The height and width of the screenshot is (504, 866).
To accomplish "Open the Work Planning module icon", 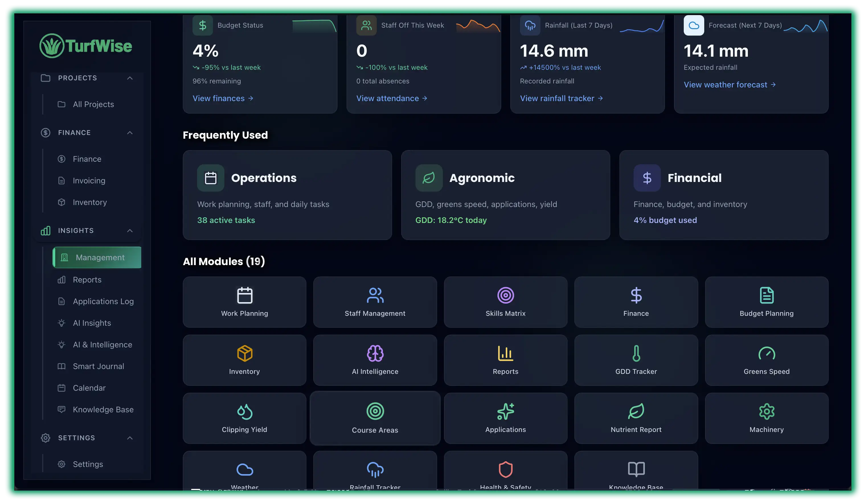I will (x=244, y=295).
